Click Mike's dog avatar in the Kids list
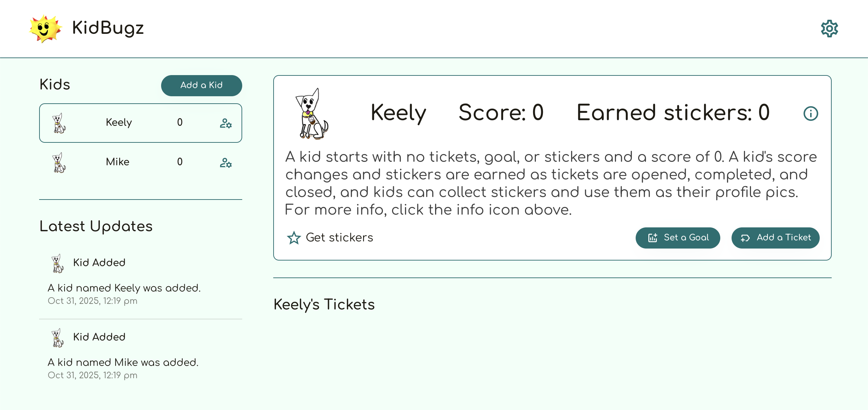Screen dimensions: 868x410 click(x=59, y=162)
